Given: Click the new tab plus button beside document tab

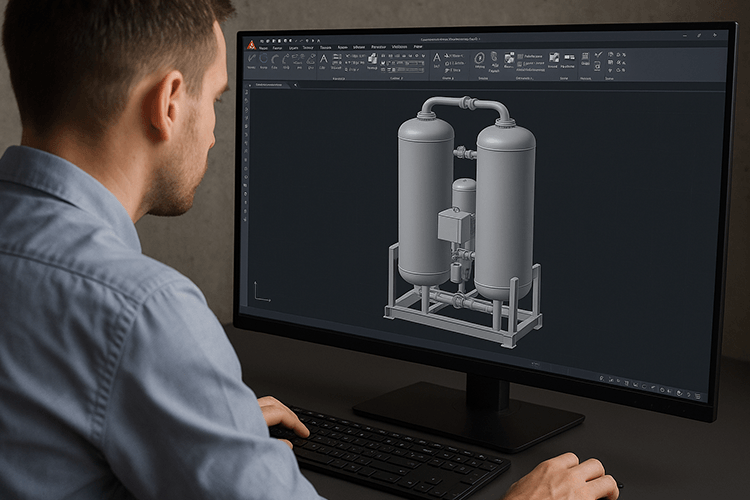Looking at the screenshot, I should (x=295, y=85).
